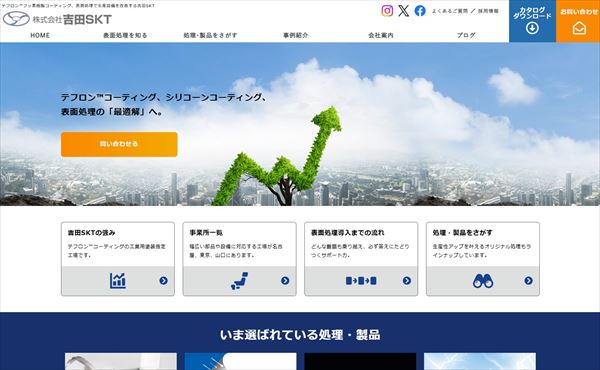This screenshot has height=370, width=600.
Task: Click the orange 問い合わせる hero button
Action: (119, 144)
